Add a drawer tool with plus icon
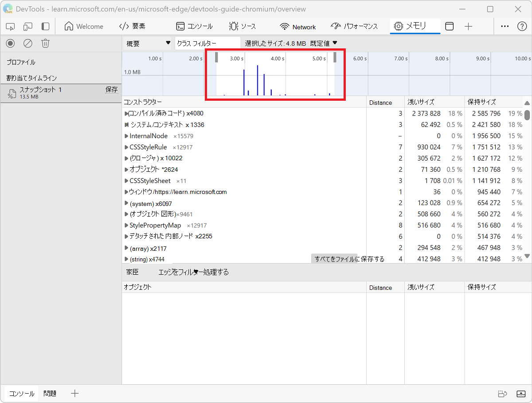Screen dimensions: 532x403 click(75, 393)
